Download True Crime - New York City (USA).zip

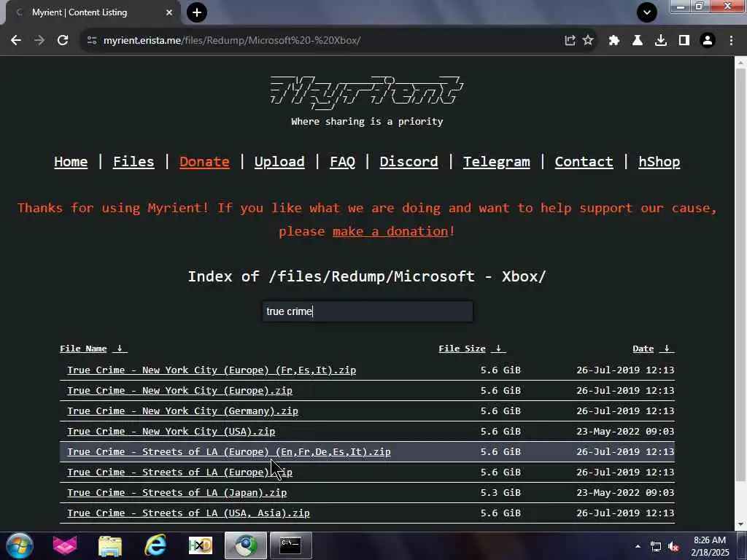[x=171, y=432]
